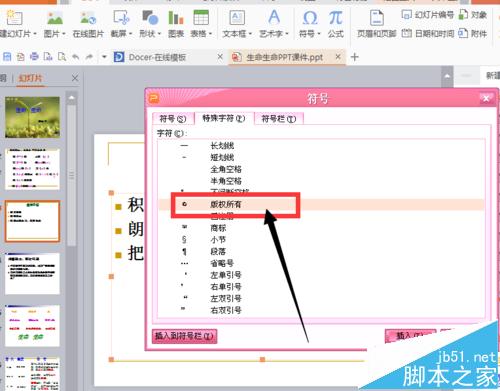Click the Online Picture (在线图片) icon
This screenshot has height=391, width=500.
(x=88, y=18)
